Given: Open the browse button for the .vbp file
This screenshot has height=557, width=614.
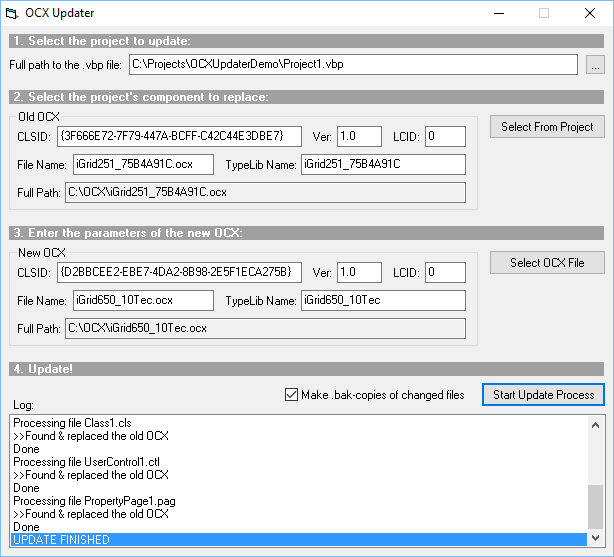Looking at the screenshot, I should tap(595, 65).
